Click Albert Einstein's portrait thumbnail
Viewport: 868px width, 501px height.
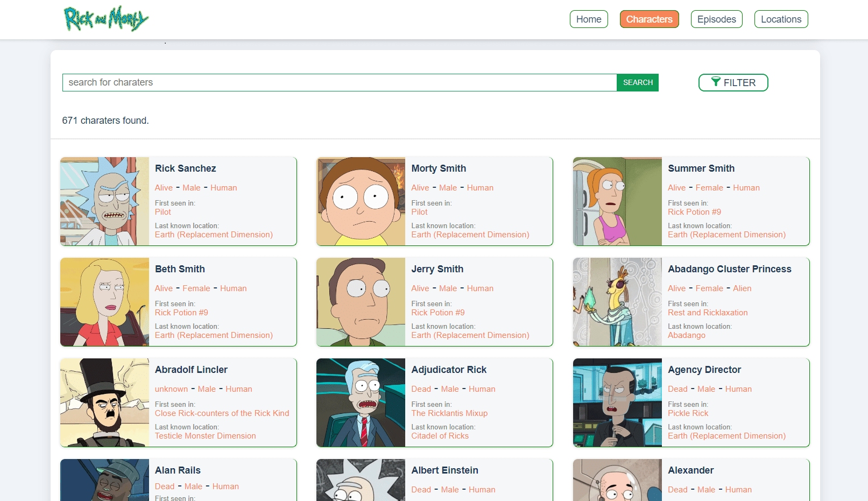point(361,480)
